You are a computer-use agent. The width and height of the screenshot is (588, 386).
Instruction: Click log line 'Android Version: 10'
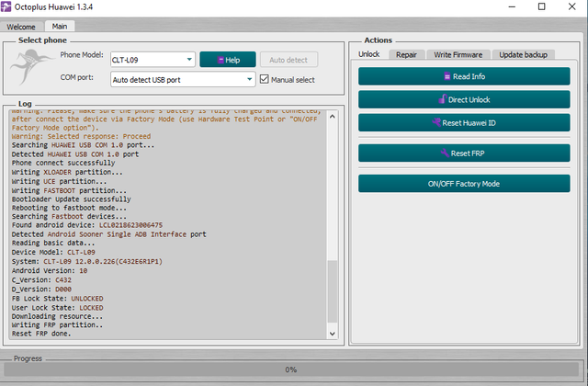click(x=50, y=270)
